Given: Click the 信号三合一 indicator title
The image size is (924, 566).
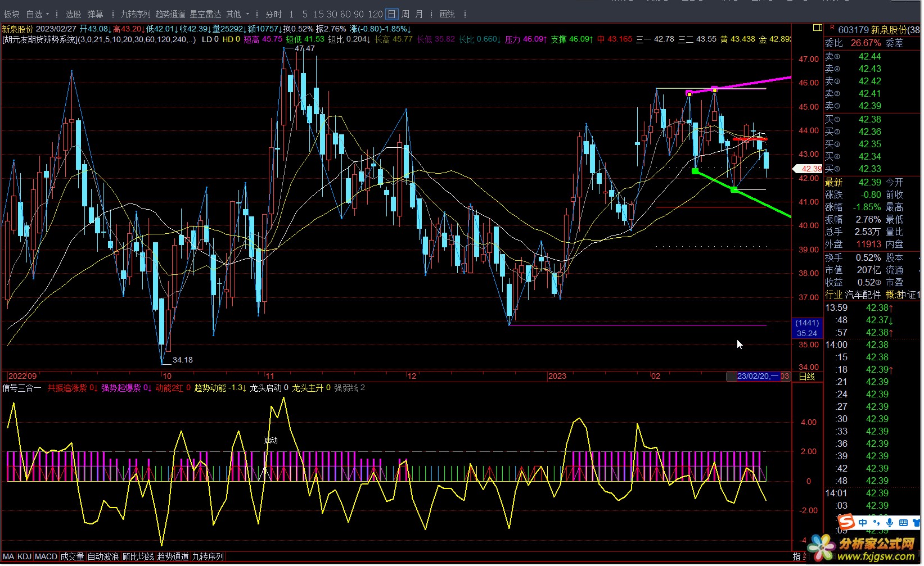Looking at the screenshot, I should pos(22,388).
